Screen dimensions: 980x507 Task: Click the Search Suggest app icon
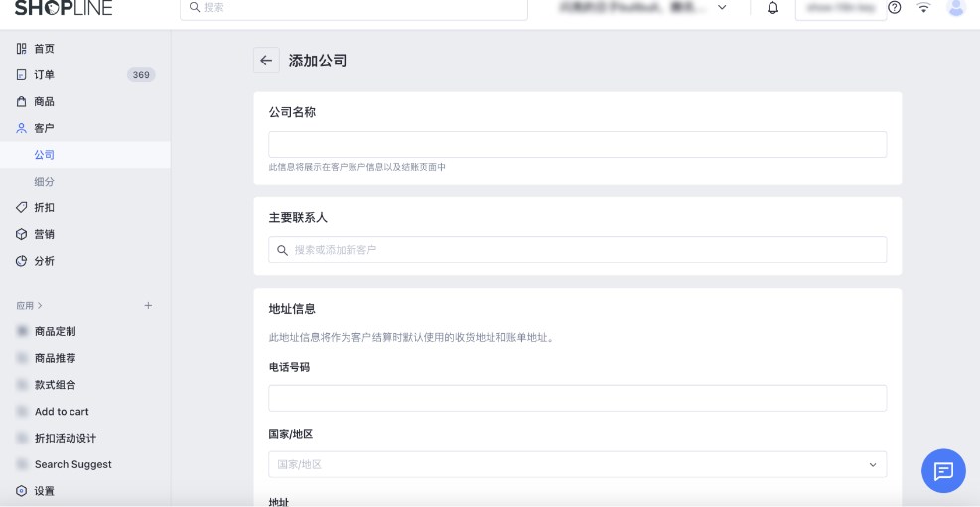[23, 464]
